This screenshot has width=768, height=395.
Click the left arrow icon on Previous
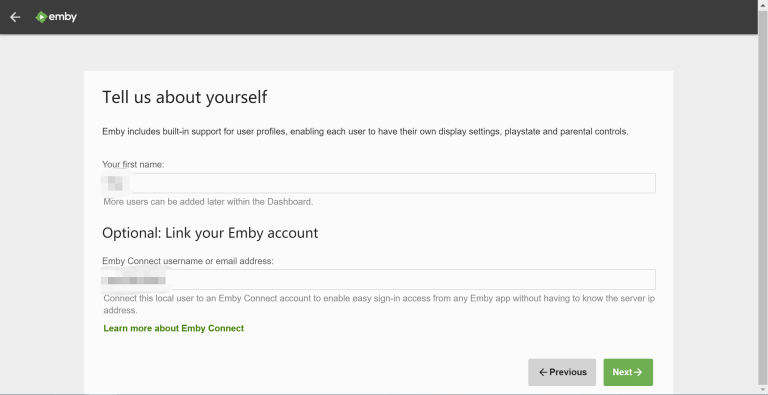pos(543,372)
